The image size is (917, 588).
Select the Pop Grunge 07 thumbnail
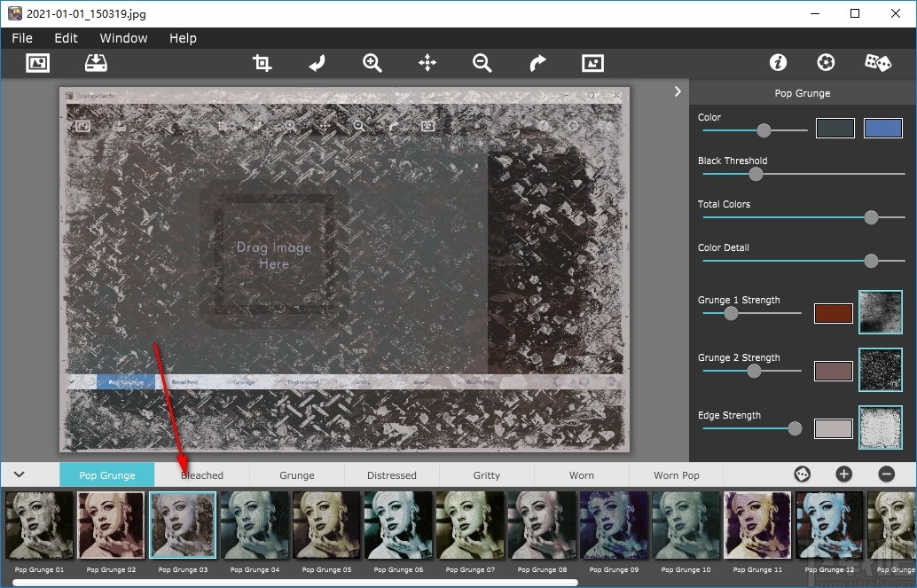tap(470, 525)
